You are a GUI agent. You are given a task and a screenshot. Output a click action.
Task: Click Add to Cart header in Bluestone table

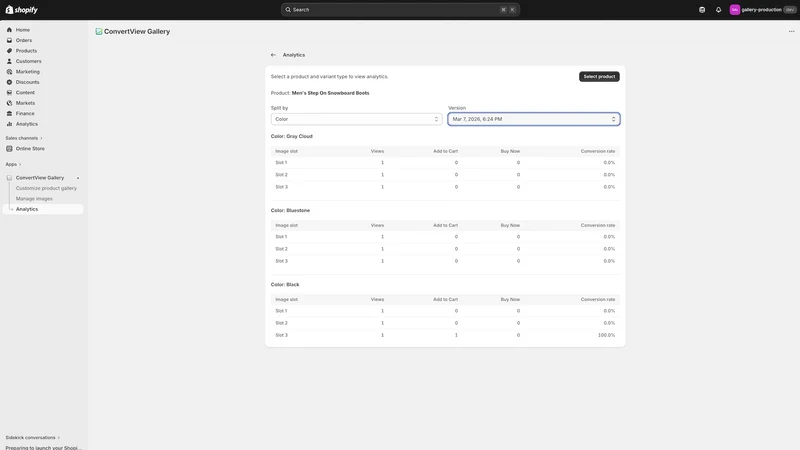(445, 226)
